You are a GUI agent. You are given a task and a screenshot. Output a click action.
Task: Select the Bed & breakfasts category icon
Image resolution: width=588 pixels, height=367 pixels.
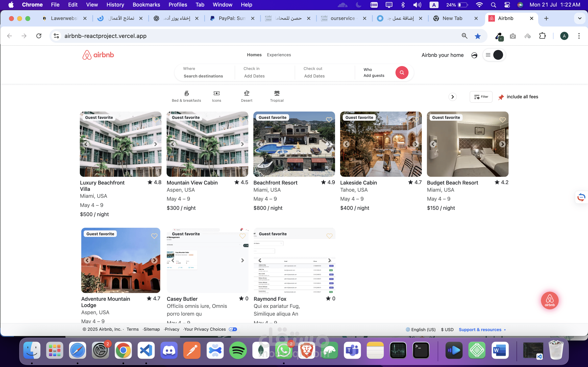186,93
